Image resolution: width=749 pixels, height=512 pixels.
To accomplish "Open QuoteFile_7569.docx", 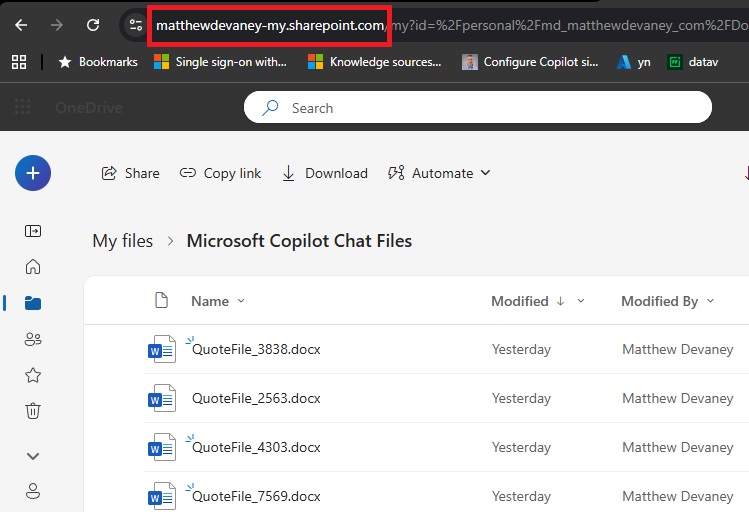I will pyautogui.click(x=256, y=496).
